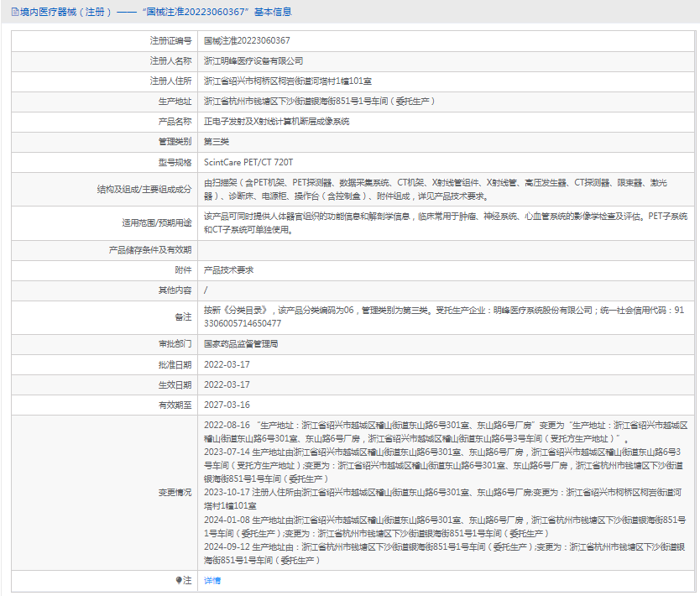Screen dimensions: 700x596
Task: Click the 型号规格 label
Action: click(175, 162)
